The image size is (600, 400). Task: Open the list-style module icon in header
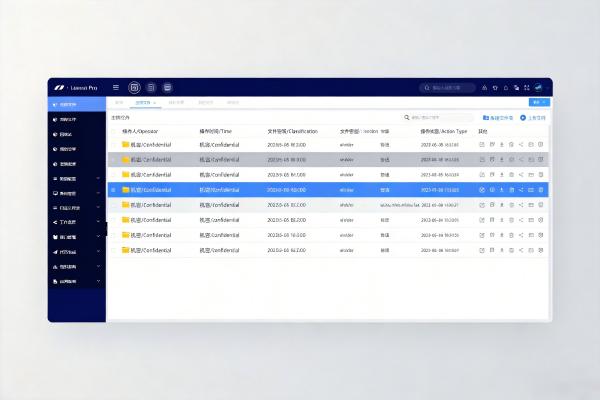(151, 88)
